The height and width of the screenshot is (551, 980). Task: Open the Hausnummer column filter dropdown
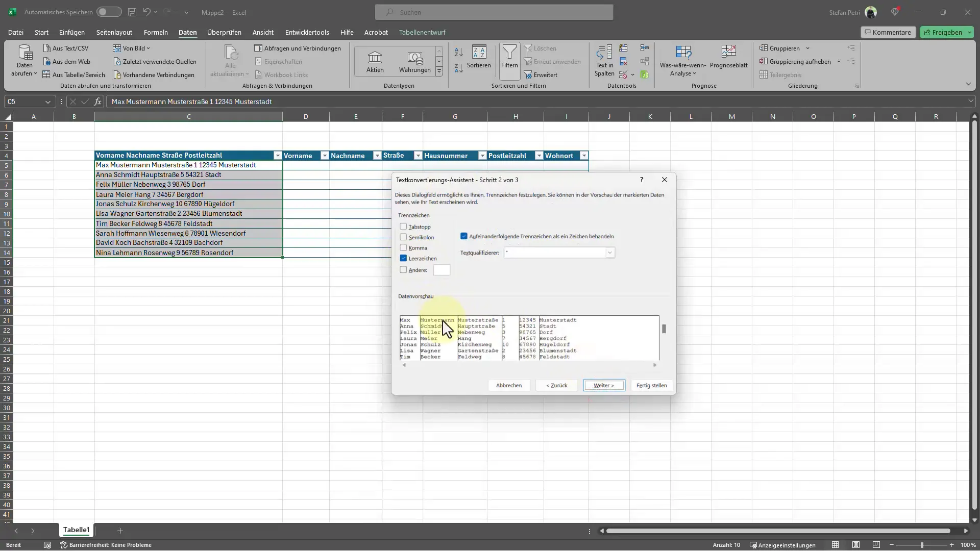[482, 156]
